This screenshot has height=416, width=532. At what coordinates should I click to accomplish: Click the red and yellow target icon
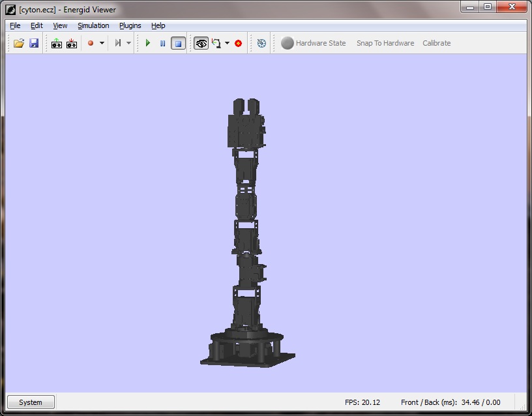point(238,44)
